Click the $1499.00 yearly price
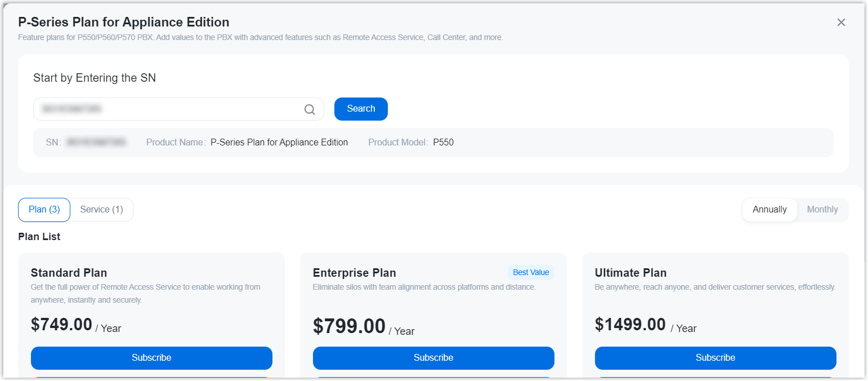This screenshot has width=868, height=381. point(630,325)
